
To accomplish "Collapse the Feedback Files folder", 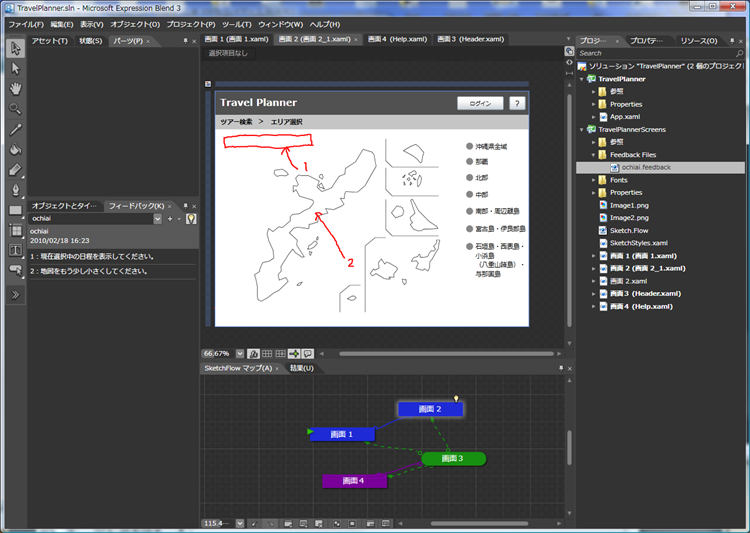I will point(593,155).
